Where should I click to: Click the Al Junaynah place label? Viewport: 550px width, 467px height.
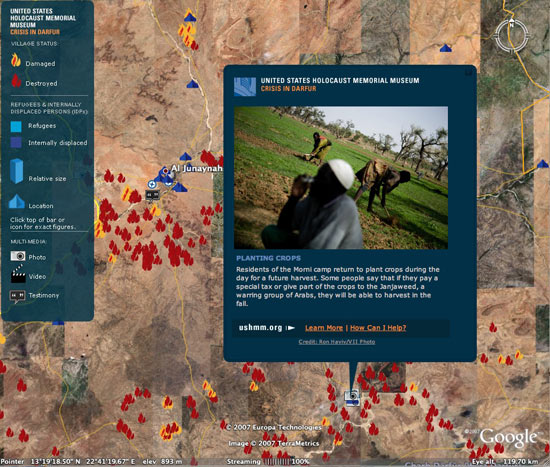click(x=196, y=168)
